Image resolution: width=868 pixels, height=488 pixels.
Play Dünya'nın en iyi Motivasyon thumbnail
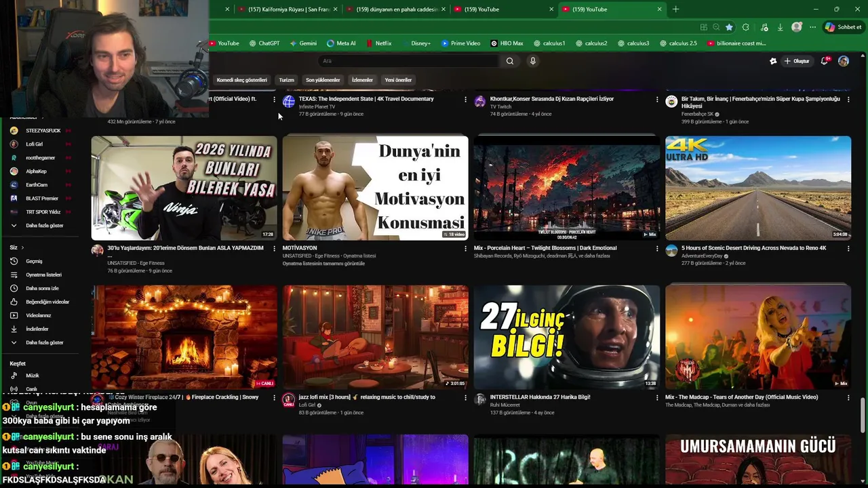(375, 188)
